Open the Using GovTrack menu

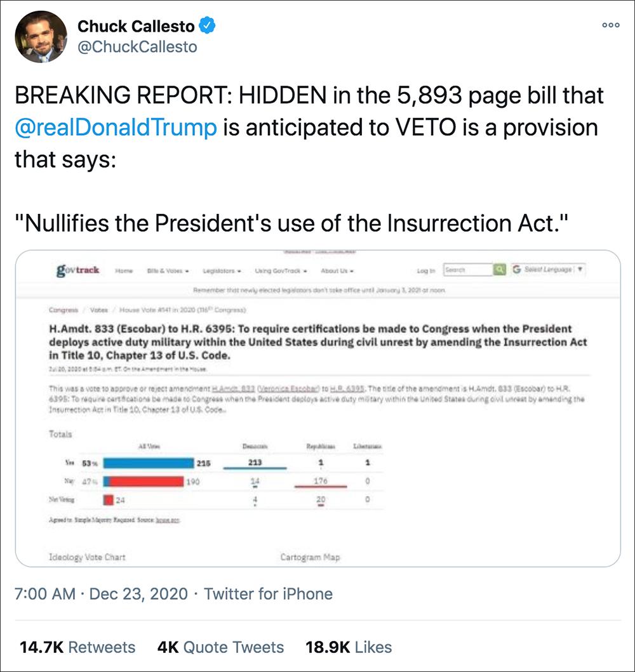[281, 271]
